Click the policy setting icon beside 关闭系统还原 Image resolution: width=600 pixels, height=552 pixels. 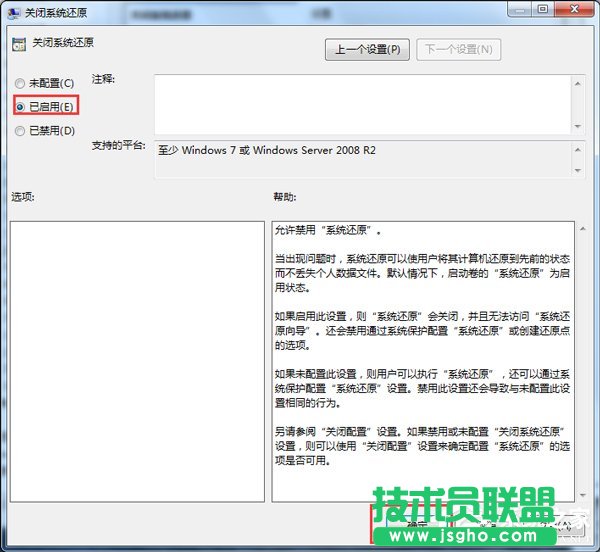tap(19, 44)
